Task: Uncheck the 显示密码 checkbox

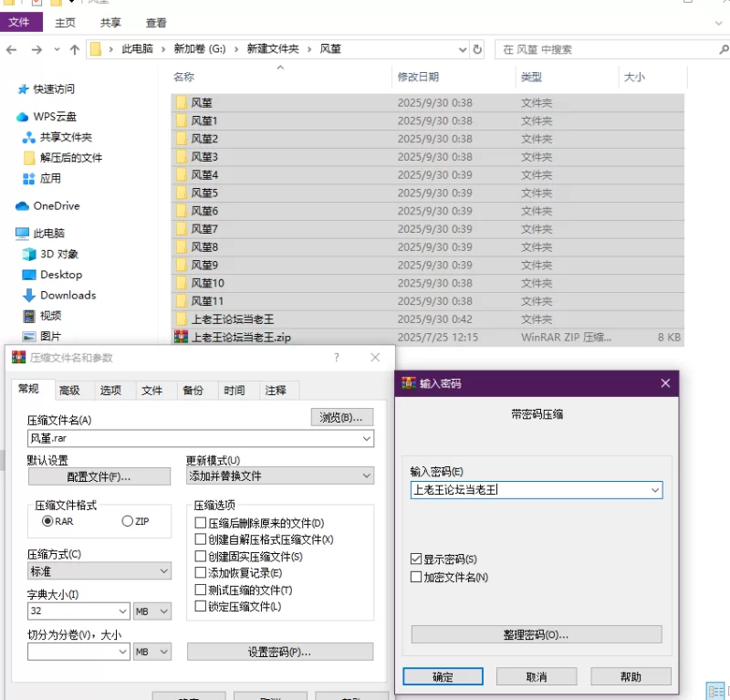Action: tap(416, 559)
